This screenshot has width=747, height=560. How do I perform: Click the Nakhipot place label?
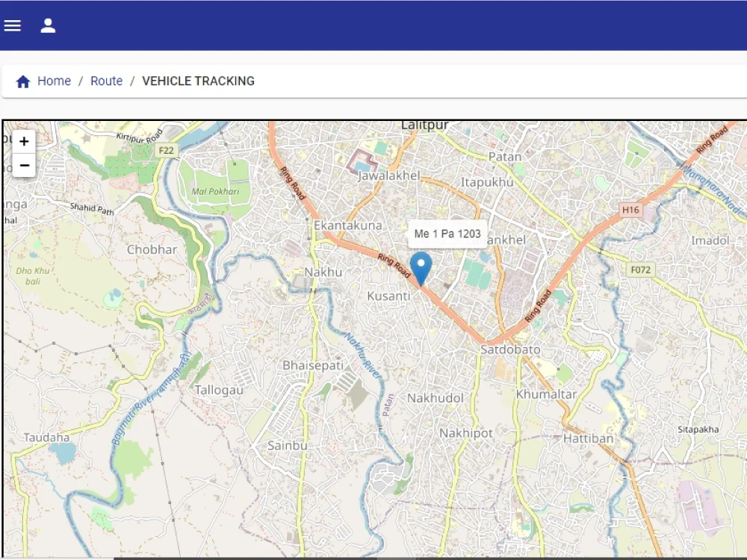(466, 433)
